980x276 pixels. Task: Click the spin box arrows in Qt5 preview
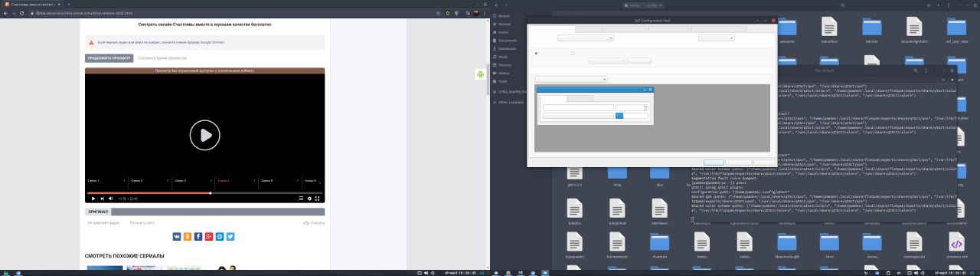647,107
